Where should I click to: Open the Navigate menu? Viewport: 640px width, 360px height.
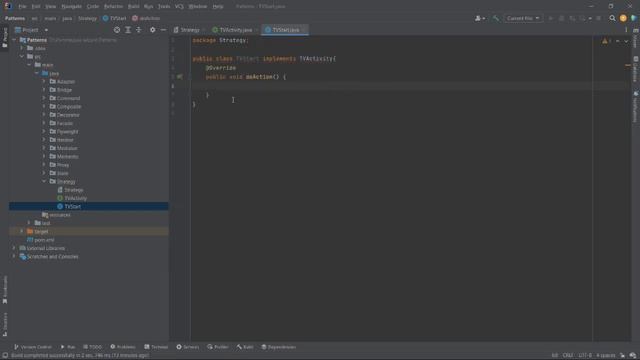coord(71,7)
